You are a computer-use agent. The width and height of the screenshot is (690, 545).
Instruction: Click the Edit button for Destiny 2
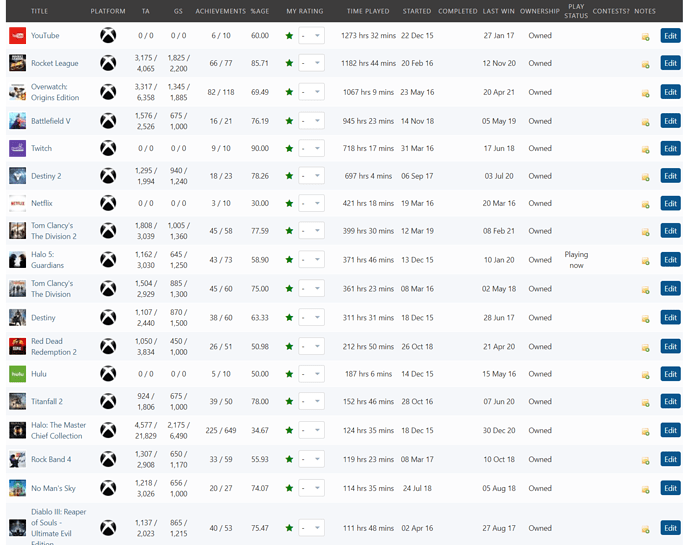tap(670, 176)
